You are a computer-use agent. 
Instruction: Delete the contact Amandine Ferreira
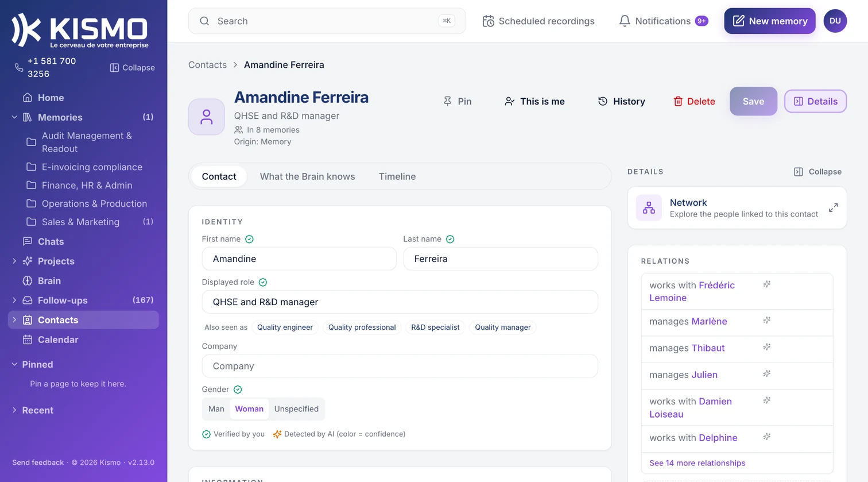coord(694,101)
